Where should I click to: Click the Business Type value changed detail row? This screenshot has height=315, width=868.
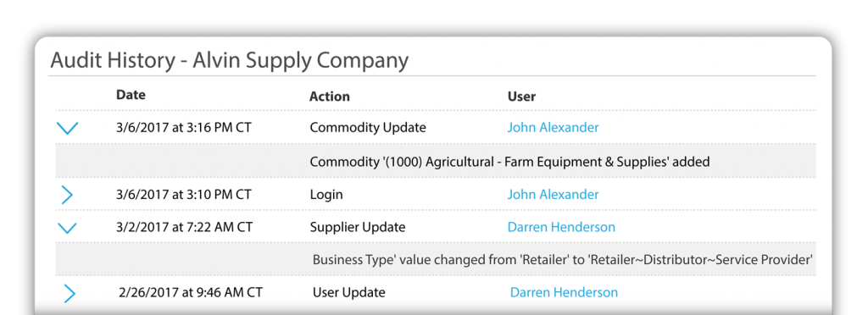436,259
